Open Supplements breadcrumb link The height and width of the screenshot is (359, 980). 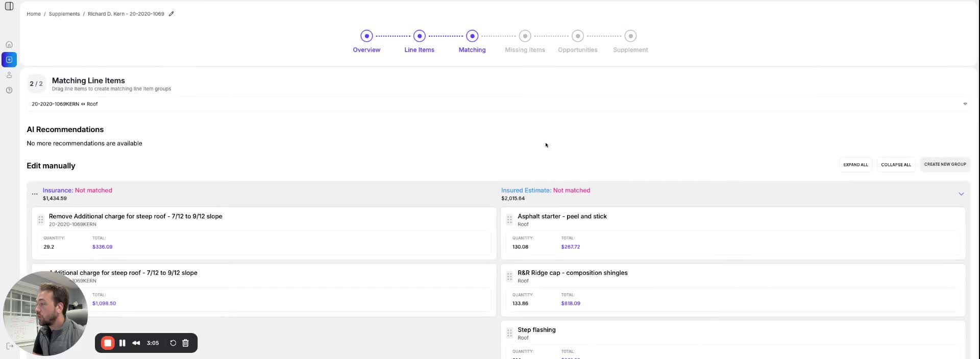(x=64, y=14)
